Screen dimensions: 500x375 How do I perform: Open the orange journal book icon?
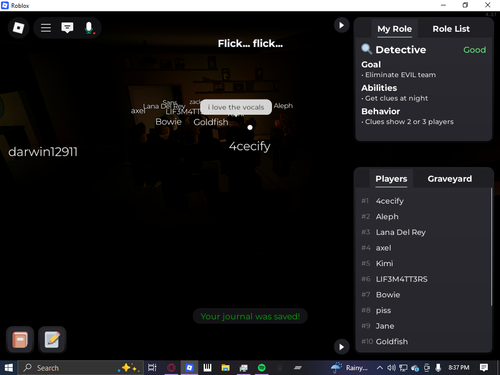click(20, 340)
